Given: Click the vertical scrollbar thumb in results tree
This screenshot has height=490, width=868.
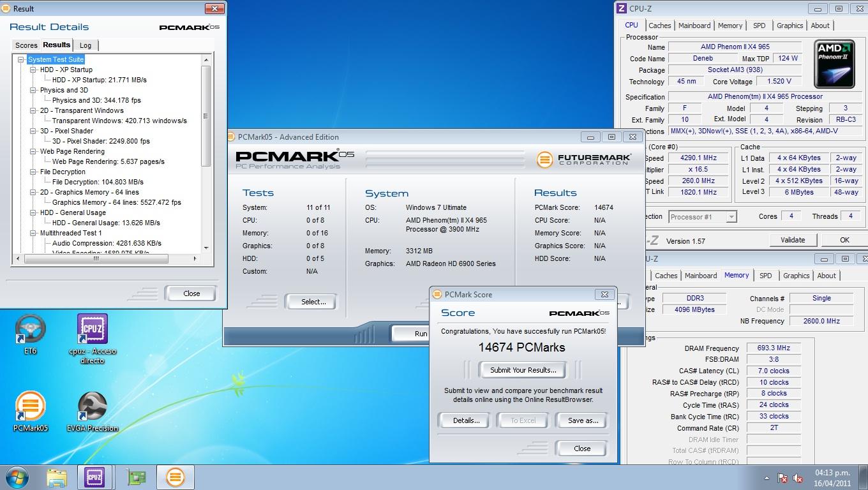Looking at the screenshot, I should (x=206, y=116).
